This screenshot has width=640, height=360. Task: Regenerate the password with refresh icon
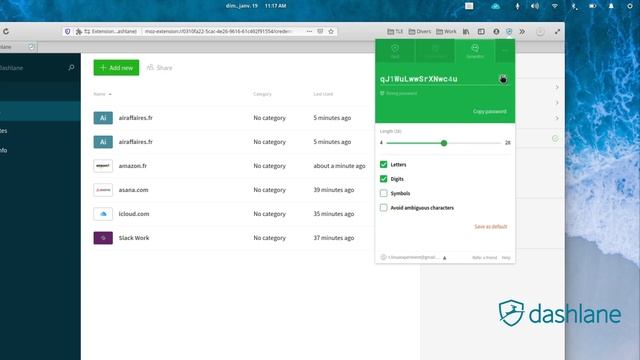[503, 79]
